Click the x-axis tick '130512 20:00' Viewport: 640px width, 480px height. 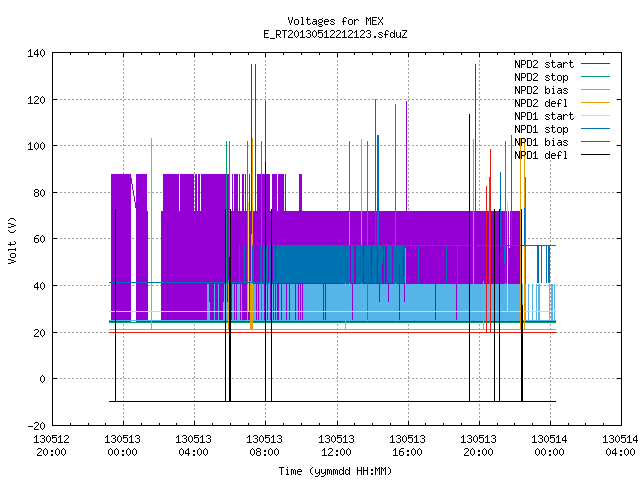[x=51, y=446]
